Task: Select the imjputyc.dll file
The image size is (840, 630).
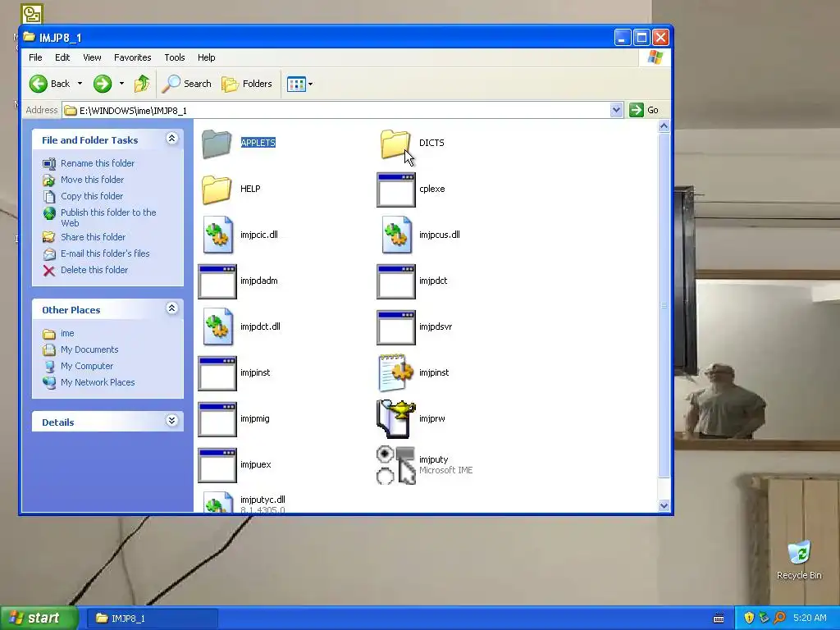Action: pos(244,504)
